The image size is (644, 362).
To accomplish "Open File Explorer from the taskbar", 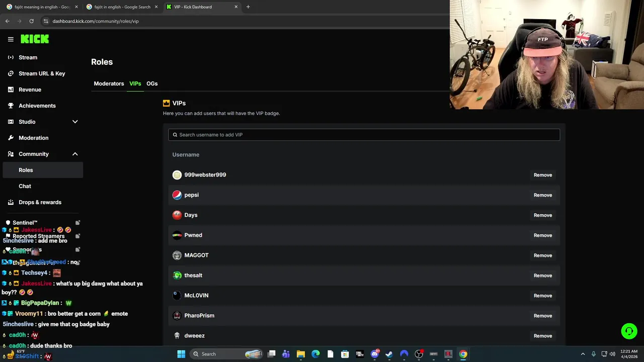I will (300, 354).
